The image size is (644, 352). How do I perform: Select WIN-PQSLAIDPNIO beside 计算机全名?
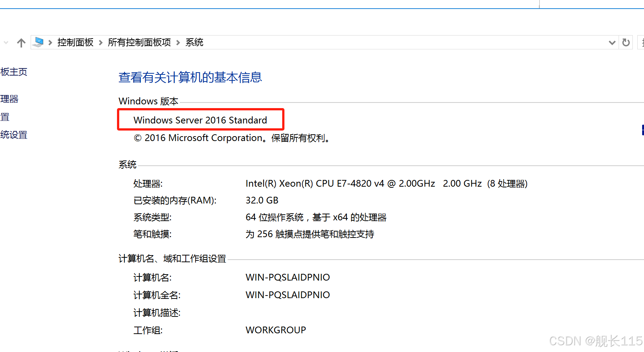288,295
